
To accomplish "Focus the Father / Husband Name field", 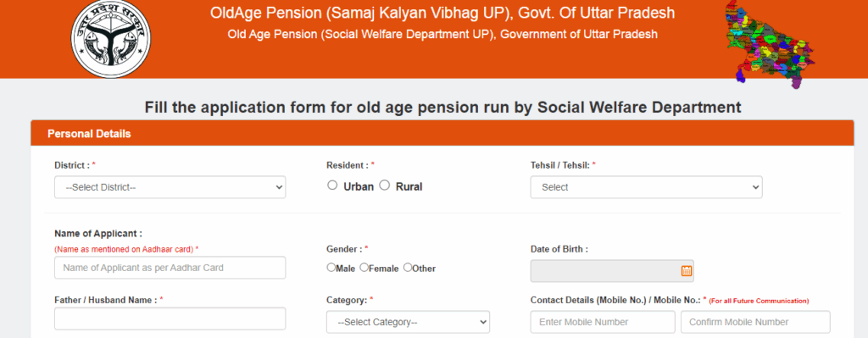I will coord(170,319).
